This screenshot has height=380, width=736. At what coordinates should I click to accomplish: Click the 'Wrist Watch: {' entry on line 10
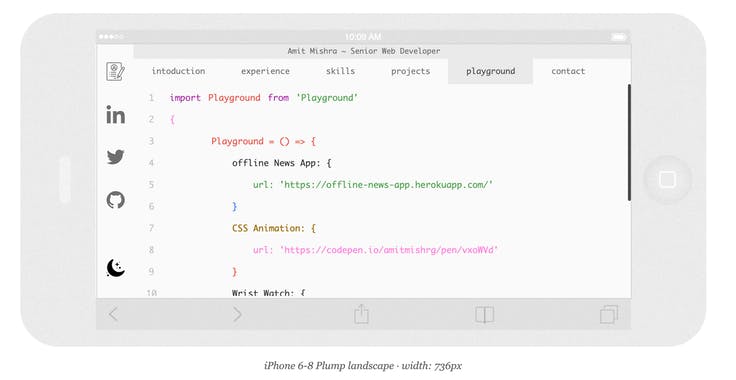(268, 293)
